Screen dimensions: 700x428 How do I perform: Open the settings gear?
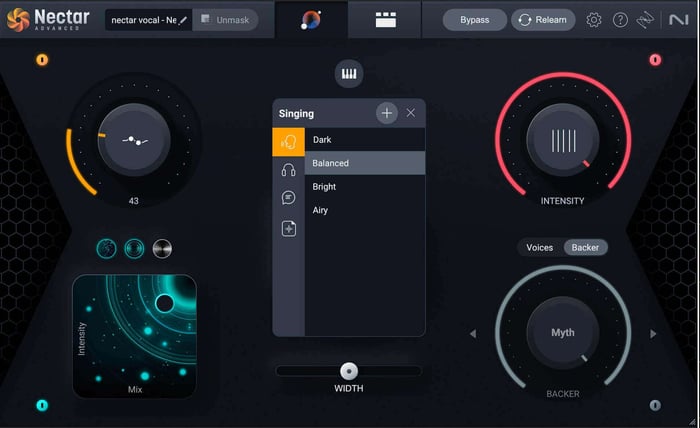point(594,20)
